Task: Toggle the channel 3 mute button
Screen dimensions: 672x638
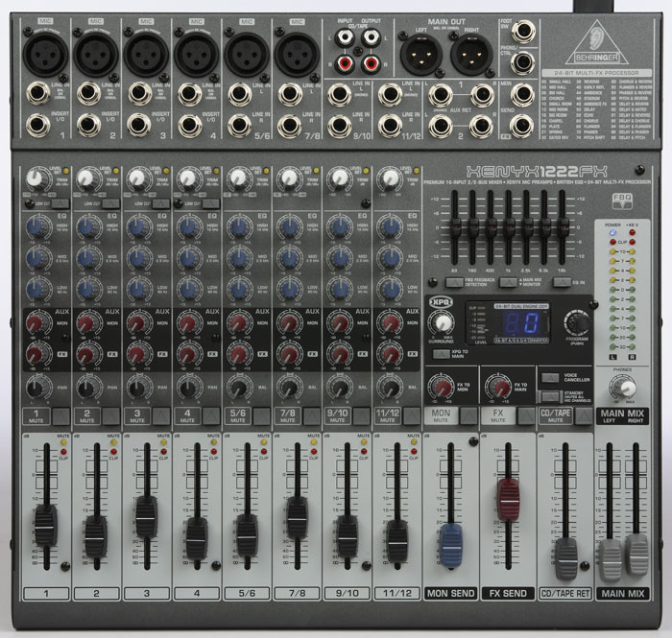Action: click(161, 415)
